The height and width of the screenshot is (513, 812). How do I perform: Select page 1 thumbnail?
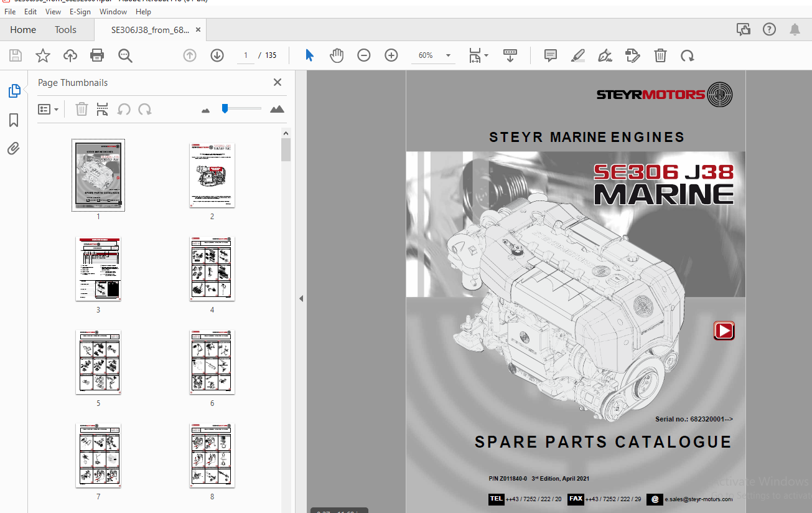pos(98,175)
